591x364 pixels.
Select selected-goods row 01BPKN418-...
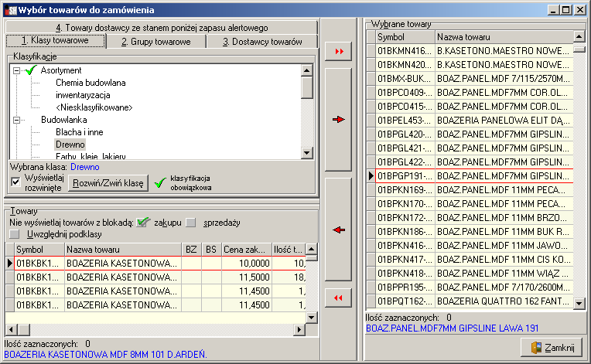coord(470,274)
